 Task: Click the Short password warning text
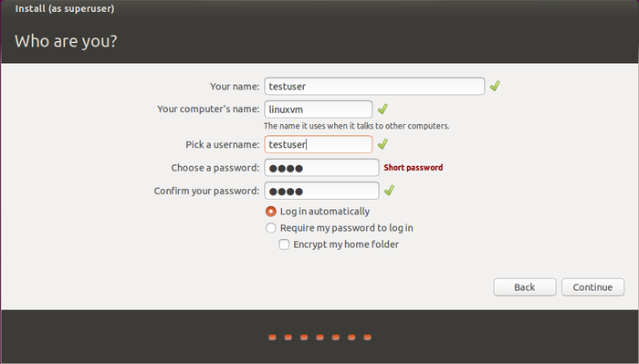(414, 167)
